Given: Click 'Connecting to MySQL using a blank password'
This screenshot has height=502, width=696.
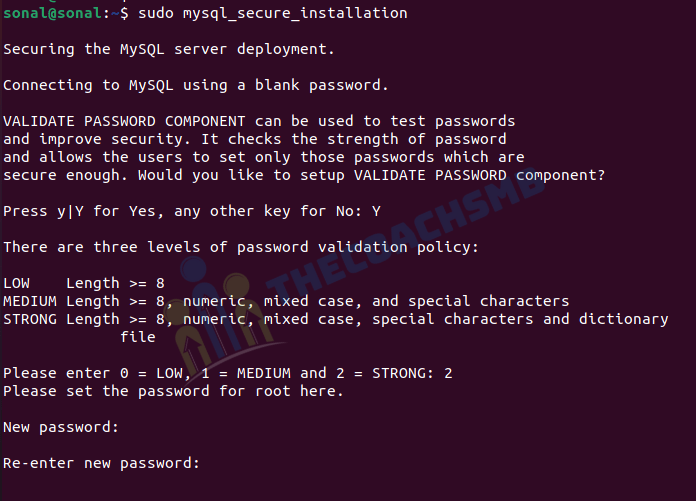Looking at the screenshot, I should [x=196, y=85].
